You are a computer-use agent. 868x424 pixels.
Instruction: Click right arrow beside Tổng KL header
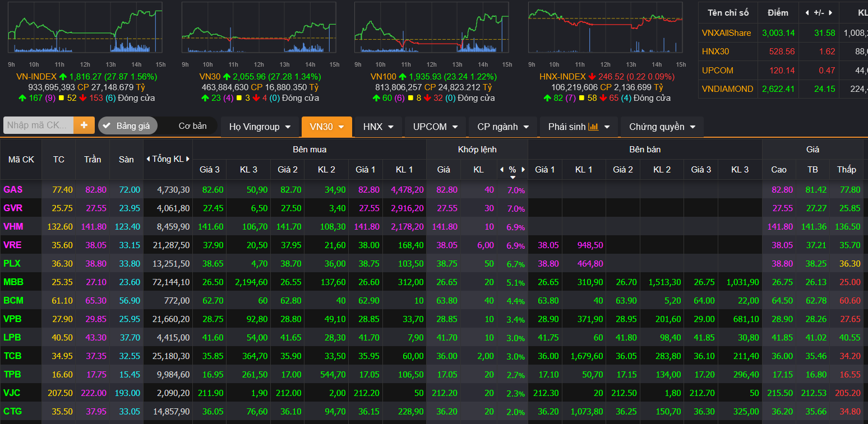(x=188, y=159)
